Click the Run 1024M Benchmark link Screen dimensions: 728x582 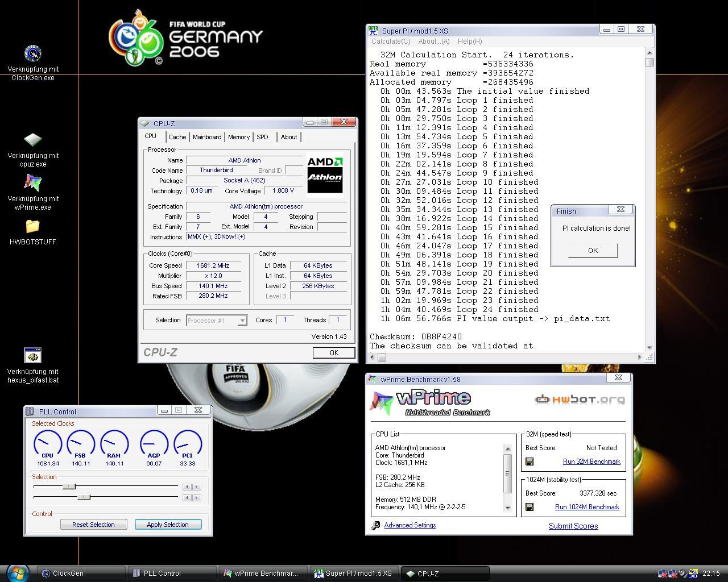[x=587, y=507]
